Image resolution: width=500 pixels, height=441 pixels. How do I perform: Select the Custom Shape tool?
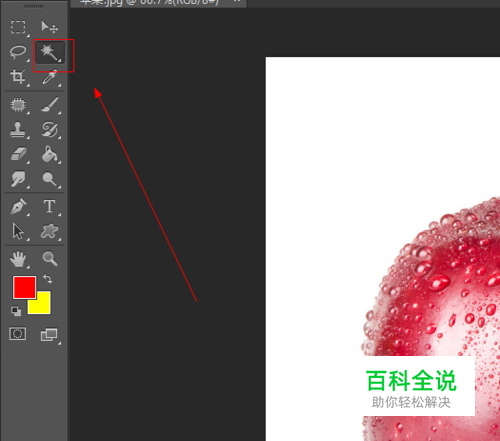tap(49, 231)
